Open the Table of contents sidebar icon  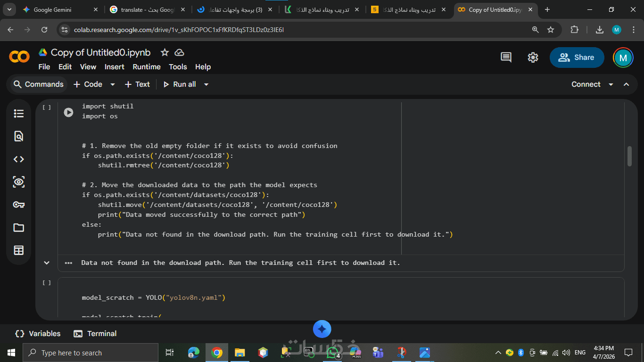point(19,114)
